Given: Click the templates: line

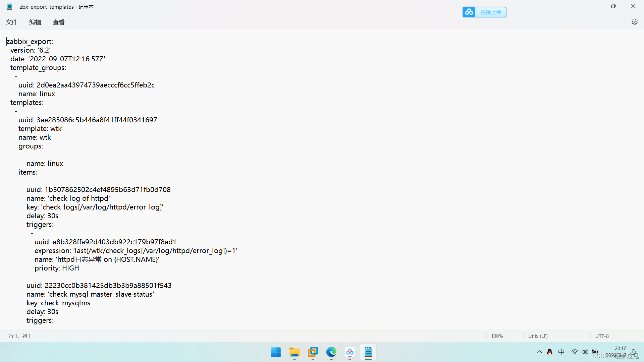Looking at the screenshot, I should click(x=27, y=103).
